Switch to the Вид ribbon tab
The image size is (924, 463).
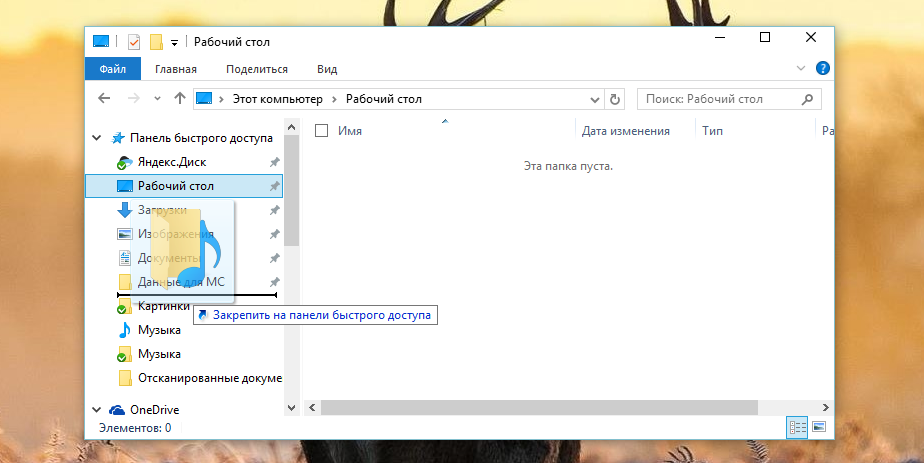pyautogui.click(x=327, y=69)
